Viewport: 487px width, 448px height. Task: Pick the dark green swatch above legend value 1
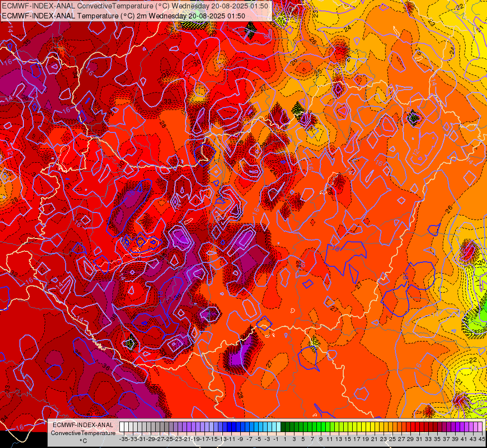(x=283, y=427)
